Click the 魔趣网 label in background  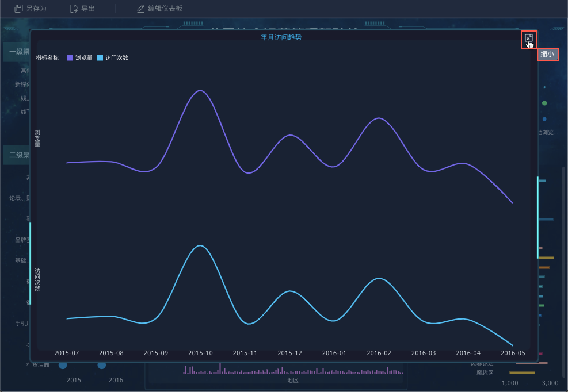pyautogui.click(x=485, y=372)
